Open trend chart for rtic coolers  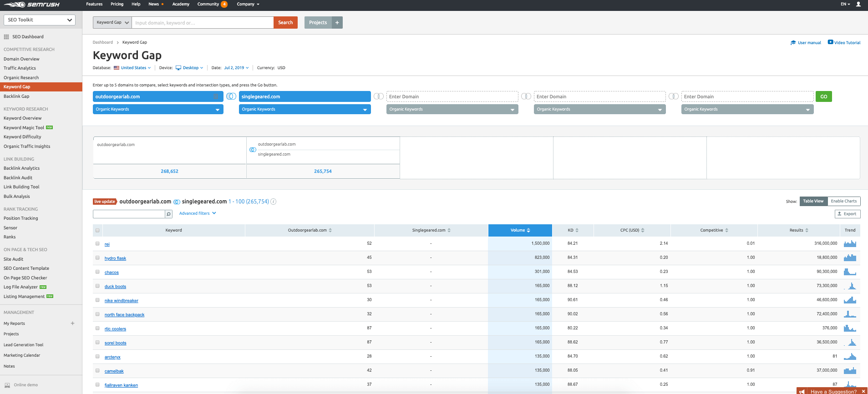coord(850,328)
